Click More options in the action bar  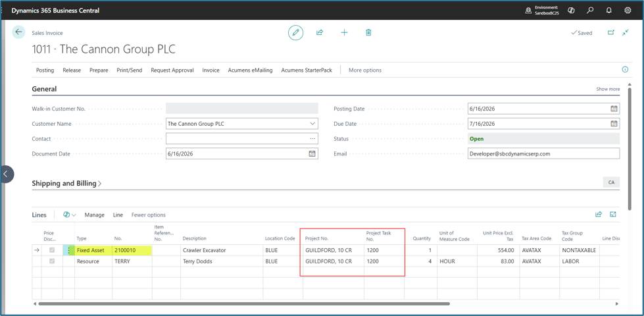(x=365, y=70)
